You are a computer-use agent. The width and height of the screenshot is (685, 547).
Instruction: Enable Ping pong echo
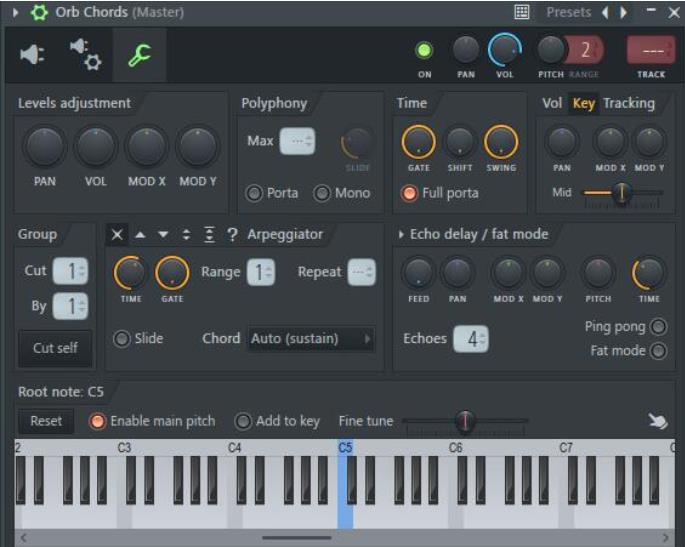[x=658, y=326]
